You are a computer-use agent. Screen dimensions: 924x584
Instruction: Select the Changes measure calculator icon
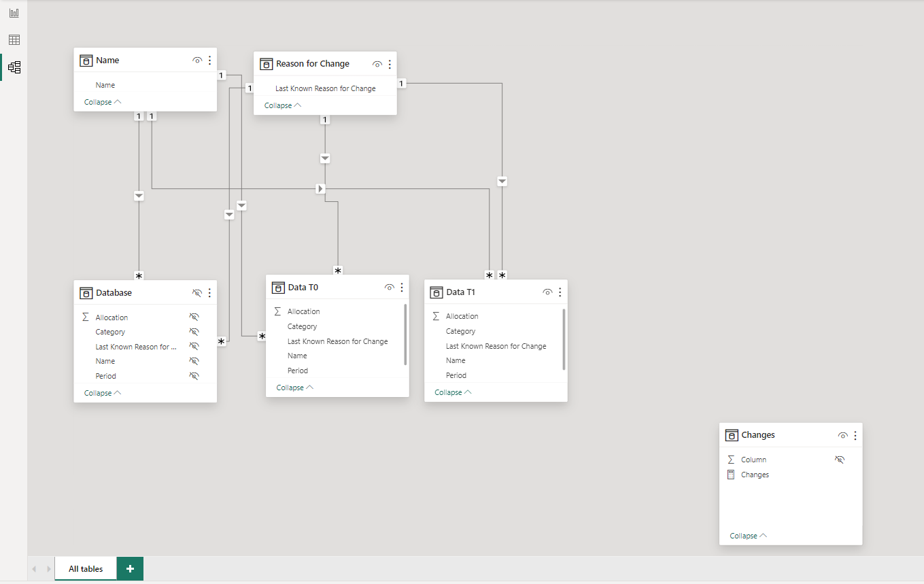point(731,475)
